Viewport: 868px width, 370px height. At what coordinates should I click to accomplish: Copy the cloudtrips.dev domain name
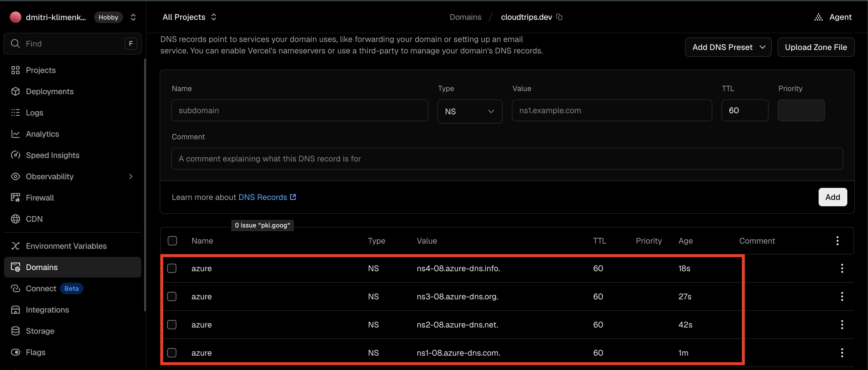[559, 17]
